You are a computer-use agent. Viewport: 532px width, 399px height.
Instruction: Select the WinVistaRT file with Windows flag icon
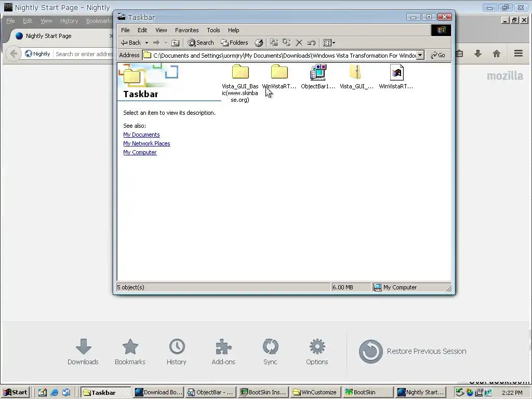coord(396,77)
